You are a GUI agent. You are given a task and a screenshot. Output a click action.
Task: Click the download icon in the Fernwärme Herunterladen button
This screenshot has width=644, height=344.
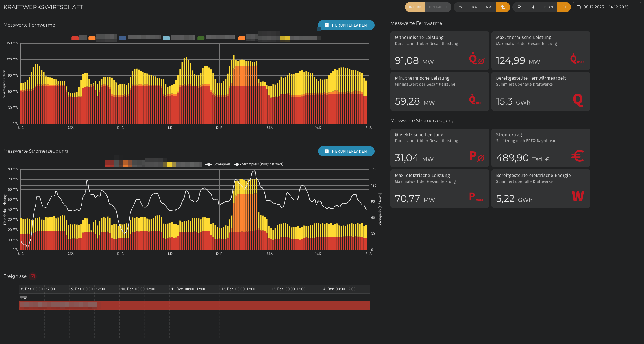(x=327, y=25)
